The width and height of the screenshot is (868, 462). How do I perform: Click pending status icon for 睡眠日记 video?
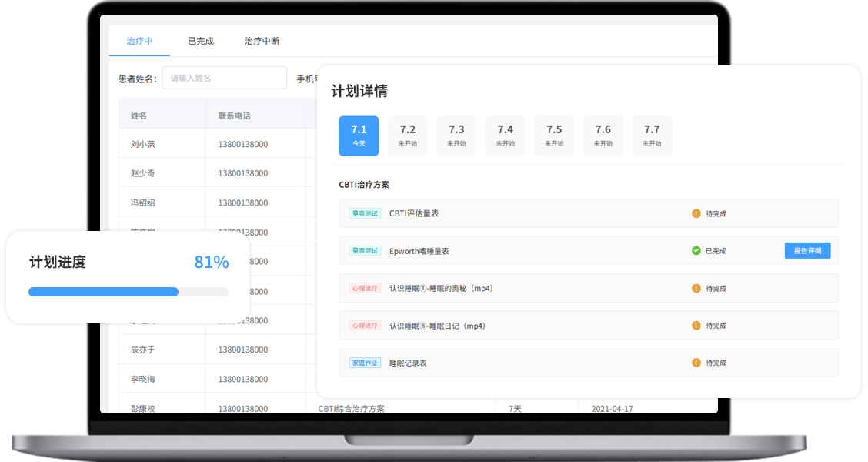pos(696,326)
